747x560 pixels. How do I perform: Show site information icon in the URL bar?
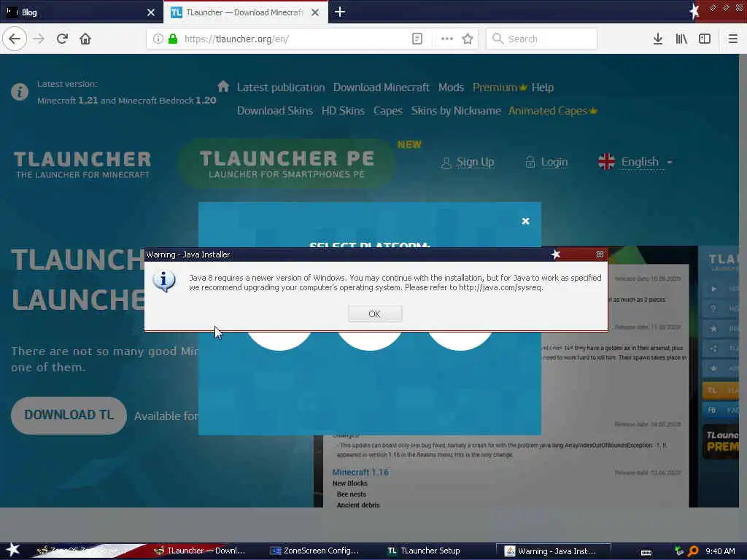(x=158, y=39)
